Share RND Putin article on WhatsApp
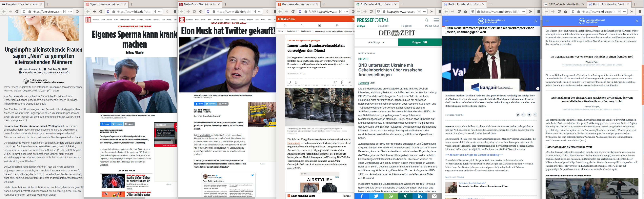This screenshot has height=199, width=644. pyautogui.click(x=517, y=115)
